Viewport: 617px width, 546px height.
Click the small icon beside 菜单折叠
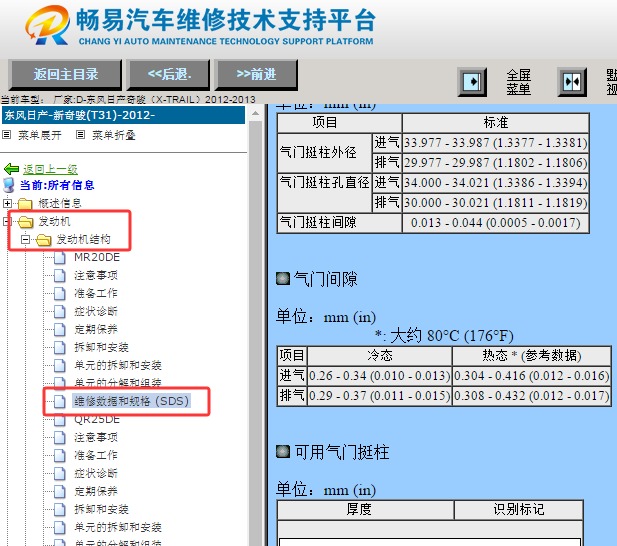point(80,135)
